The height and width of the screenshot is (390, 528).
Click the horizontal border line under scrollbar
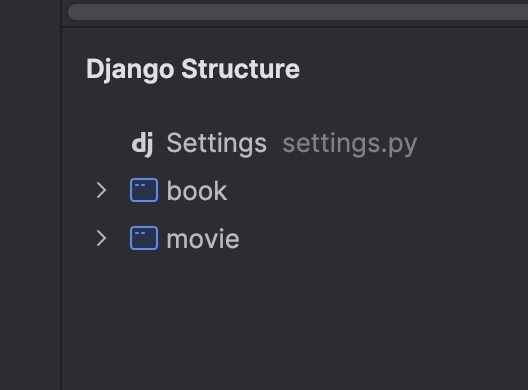(295, 27)
